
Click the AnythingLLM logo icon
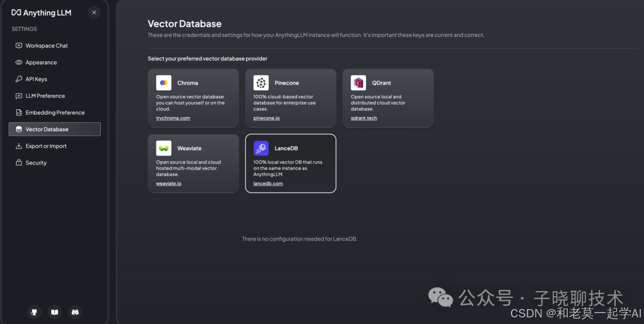point(16,13)
